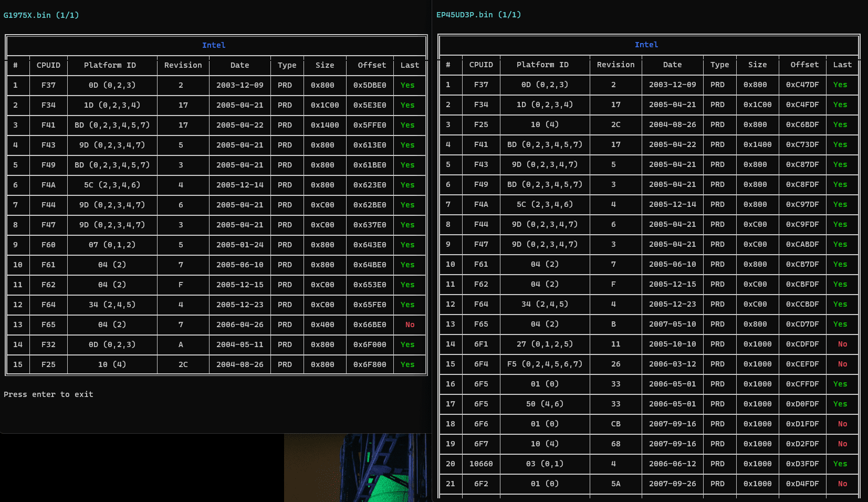This screenshot has height=502, width=868.
Task: Click the date 2004-05-11
Action: point(240,344)
